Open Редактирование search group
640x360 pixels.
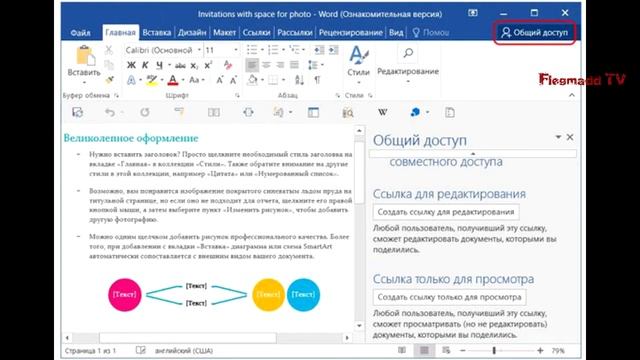[408, 63]
